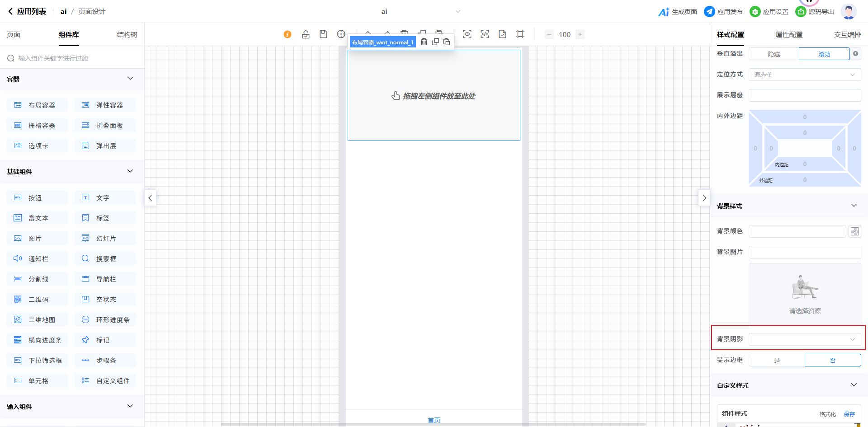
Task: Click the crosshair locate icon in toolbar
Action: (x=341, y=34)
